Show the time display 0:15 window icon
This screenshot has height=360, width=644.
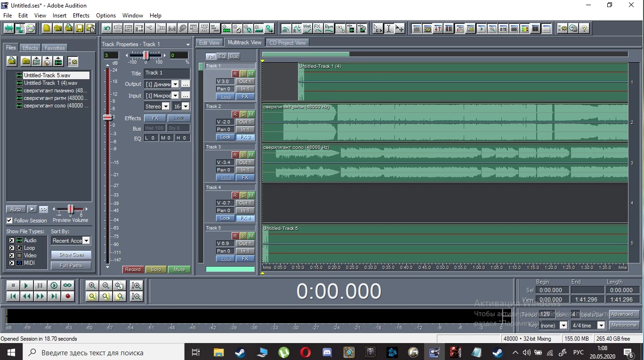pyautogui.click(x=503, y=28)
